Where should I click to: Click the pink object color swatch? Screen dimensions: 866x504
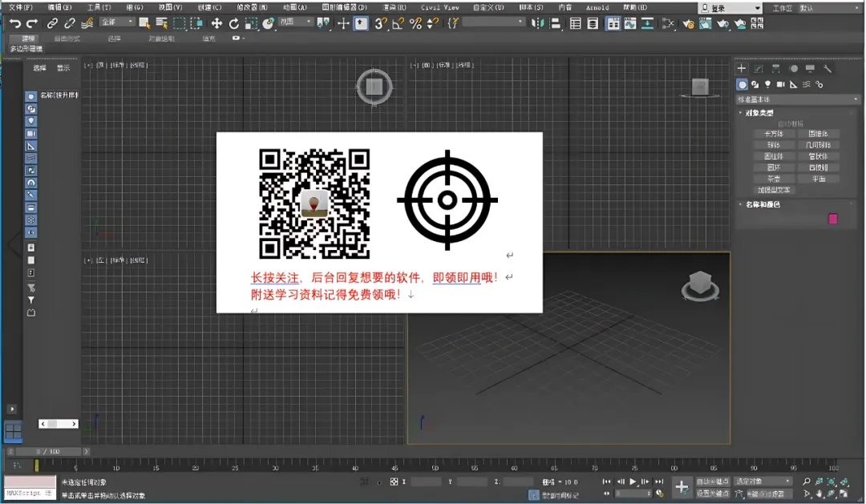[x=833, y=219]
